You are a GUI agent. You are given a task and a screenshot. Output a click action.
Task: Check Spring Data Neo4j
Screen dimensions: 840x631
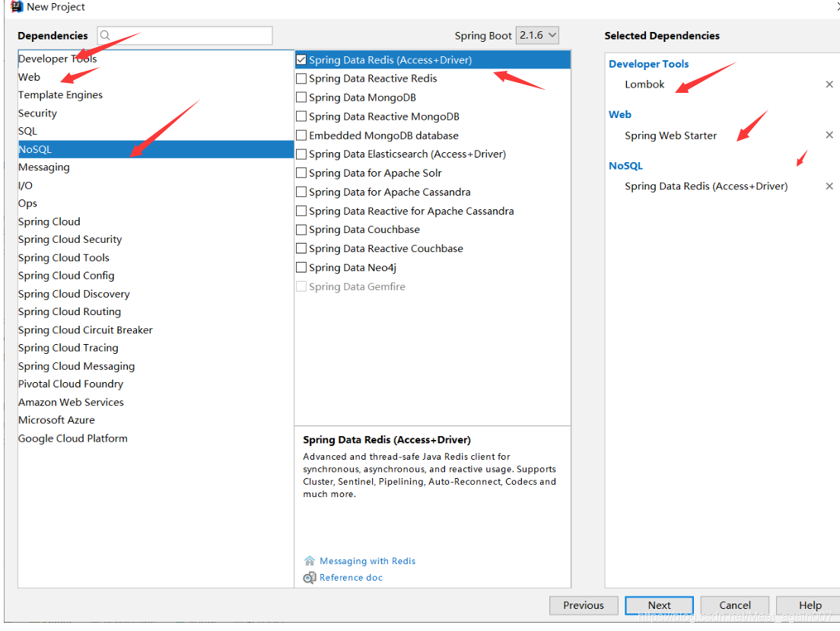(x=301, y=267)
